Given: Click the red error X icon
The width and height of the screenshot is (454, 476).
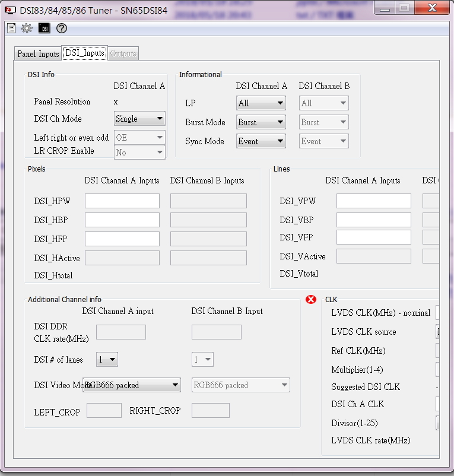Looking at the screenshot, I should coord(311,300).
